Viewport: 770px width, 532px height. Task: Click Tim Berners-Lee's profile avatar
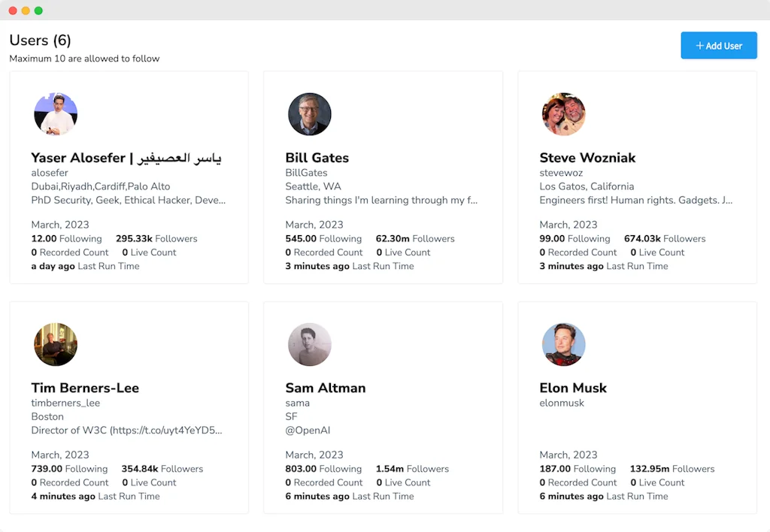pyautogui.click(x=56, y=344)
